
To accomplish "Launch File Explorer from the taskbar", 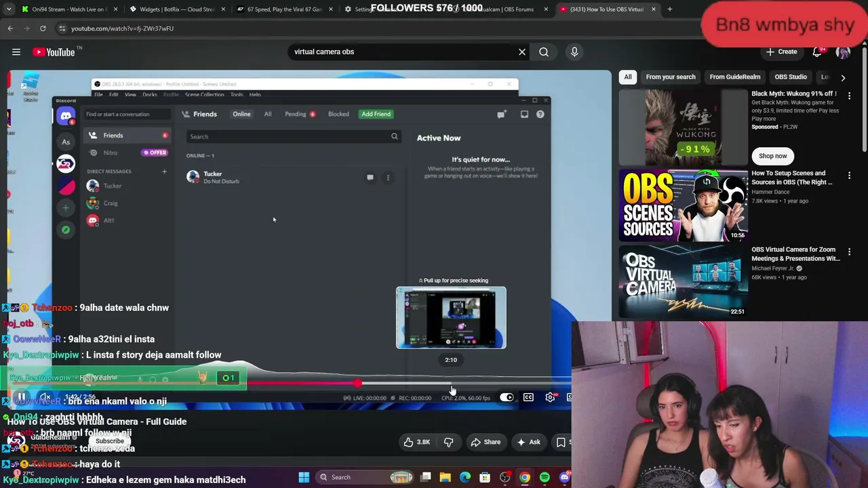I will [445, 477].
